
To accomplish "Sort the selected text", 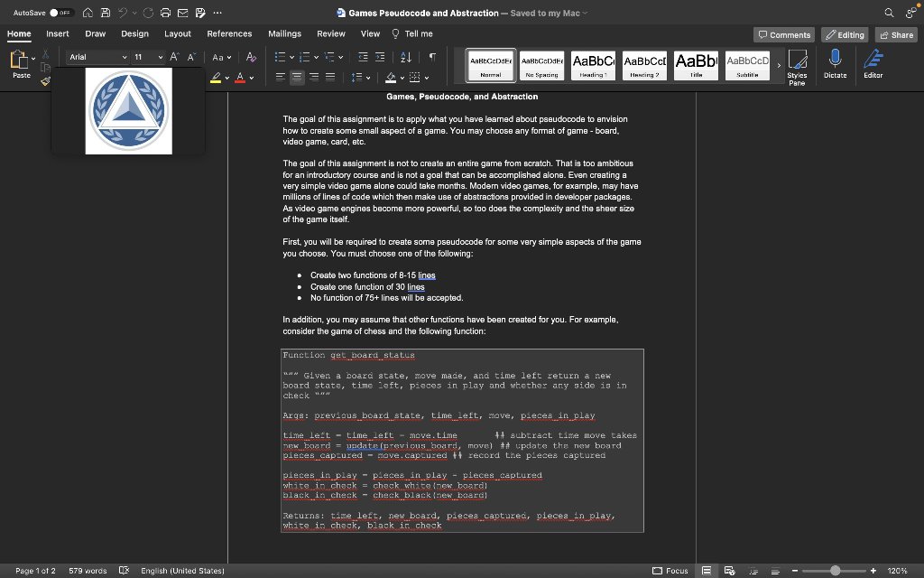I will 406,57.
